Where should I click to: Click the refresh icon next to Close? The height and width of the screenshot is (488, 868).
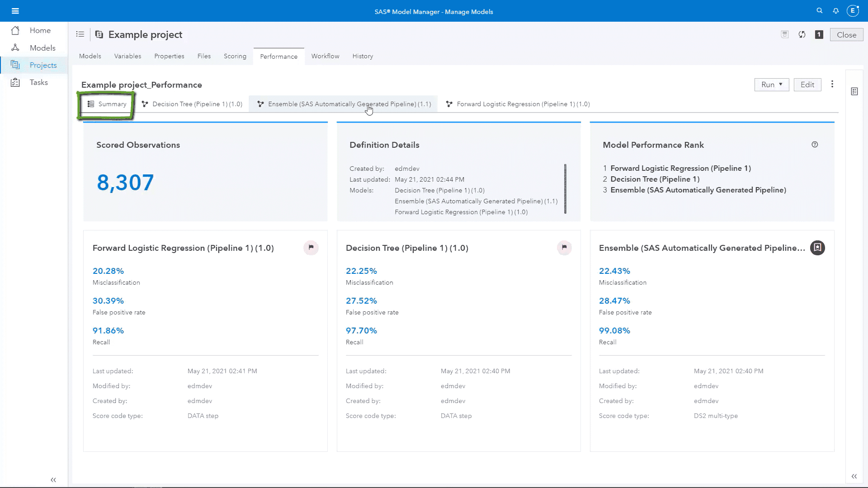coord(802,35)
